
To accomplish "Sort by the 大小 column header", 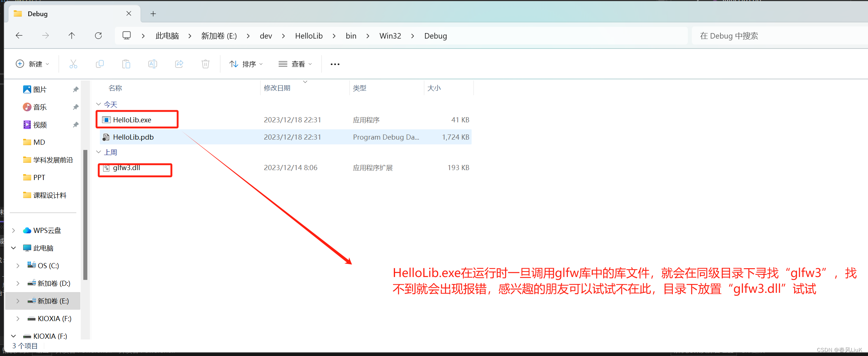I will point(434,88).
